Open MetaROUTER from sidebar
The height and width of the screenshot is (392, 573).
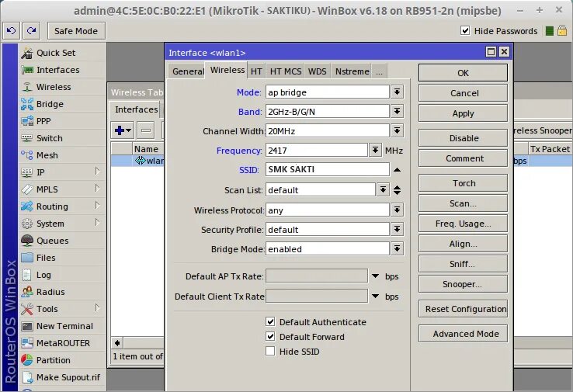63,343
